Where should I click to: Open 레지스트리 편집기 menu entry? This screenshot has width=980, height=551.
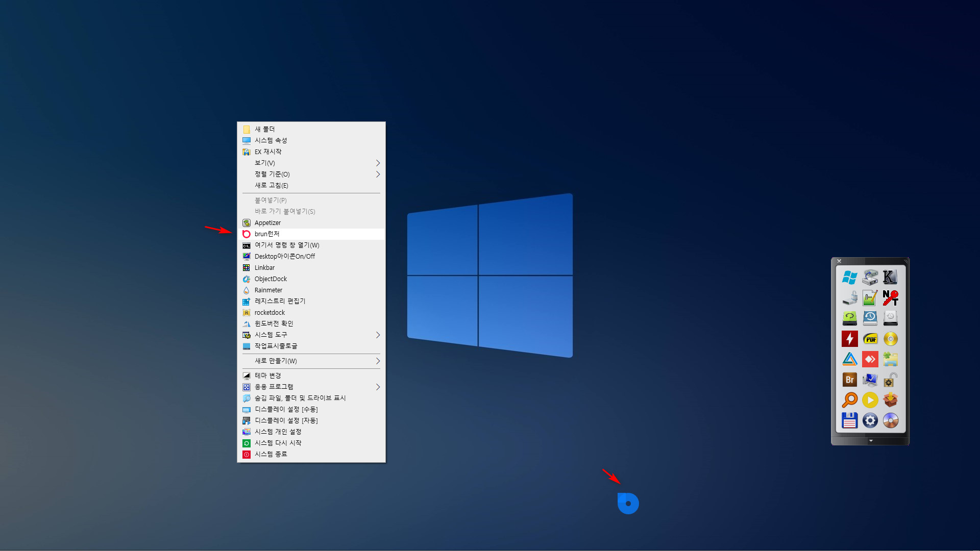tap(311, 302)
